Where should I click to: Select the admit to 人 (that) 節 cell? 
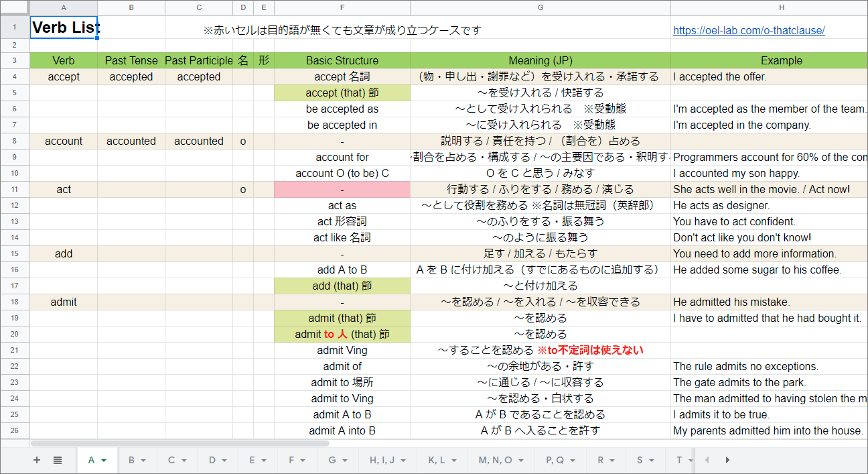342,334
